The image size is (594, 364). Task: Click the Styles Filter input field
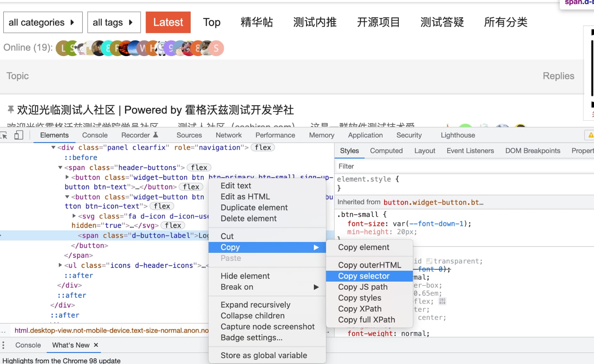[456, 167]
